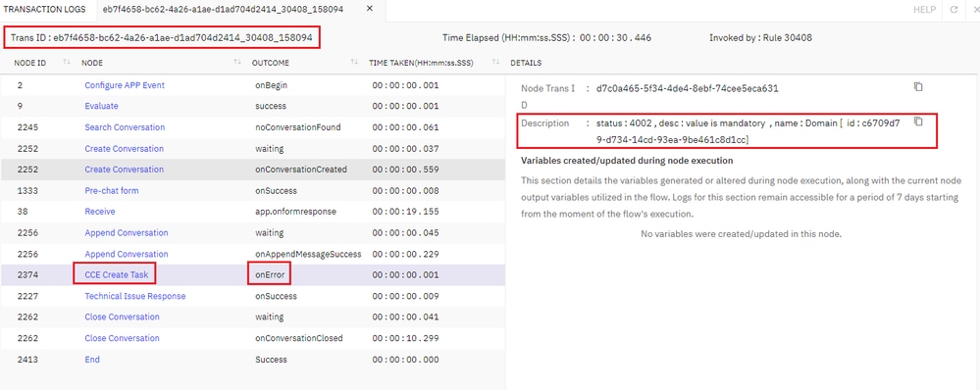Select noConversationFound outcome cell

click(298, 127)
